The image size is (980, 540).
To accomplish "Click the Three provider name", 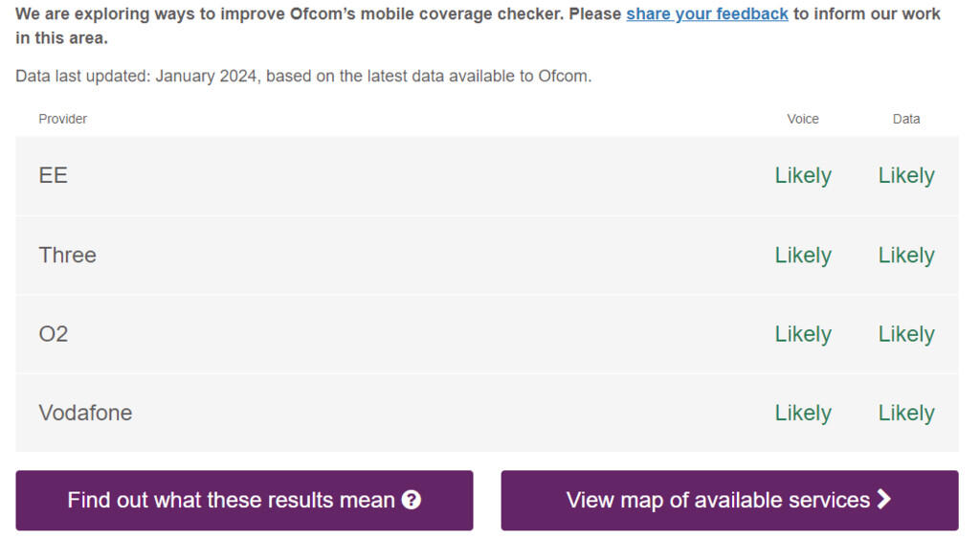I will pyautogui.click(x=68, y=255).
